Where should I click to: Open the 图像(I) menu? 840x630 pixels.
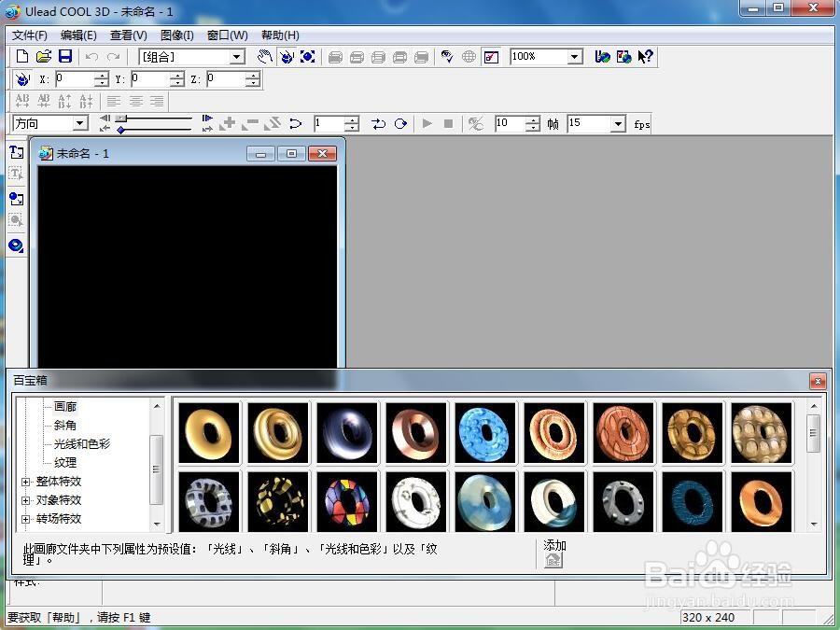176,35
